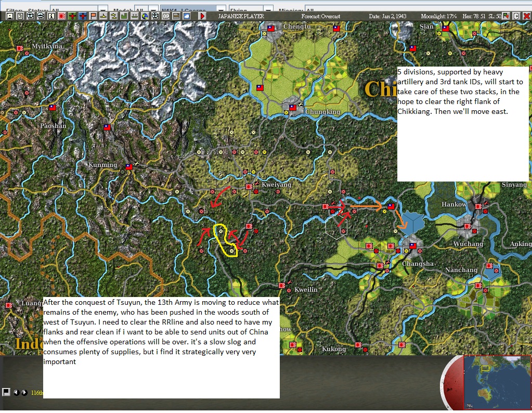
Task: Click the crosshair target toolbar icon
Action: click(155, 16)
